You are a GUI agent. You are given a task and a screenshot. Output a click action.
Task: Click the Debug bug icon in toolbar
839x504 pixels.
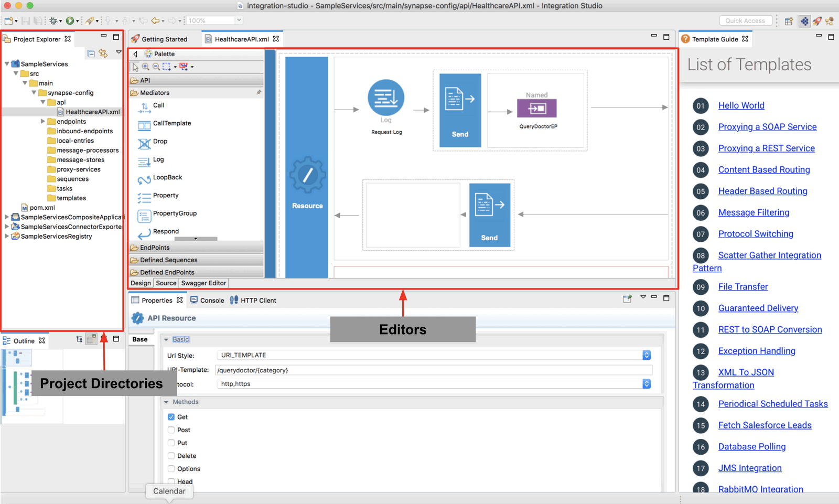[x=53, y=21]
